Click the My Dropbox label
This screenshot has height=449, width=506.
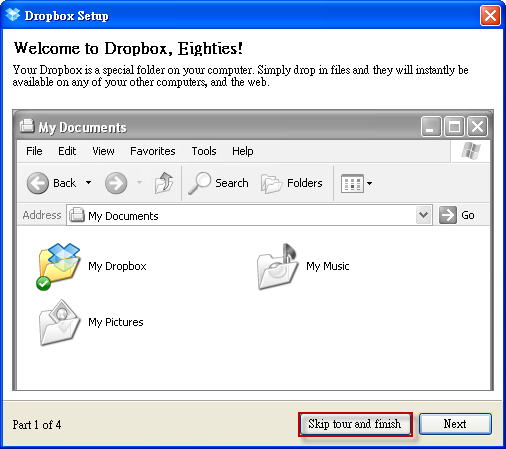click(x=117, y=266)
